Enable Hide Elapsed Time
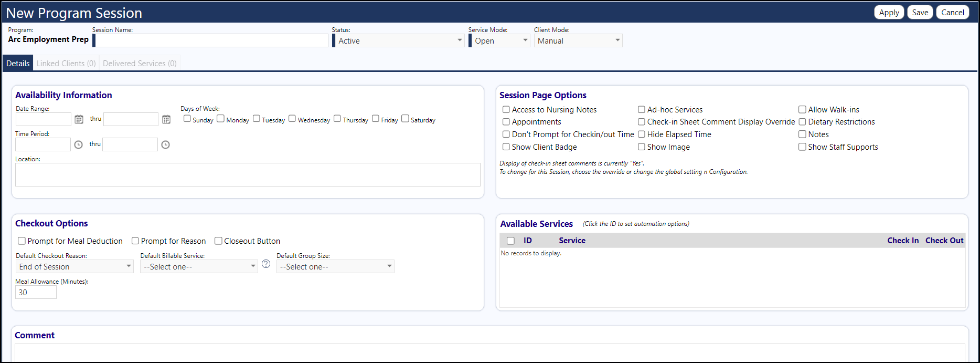 (x=642, y=134)
